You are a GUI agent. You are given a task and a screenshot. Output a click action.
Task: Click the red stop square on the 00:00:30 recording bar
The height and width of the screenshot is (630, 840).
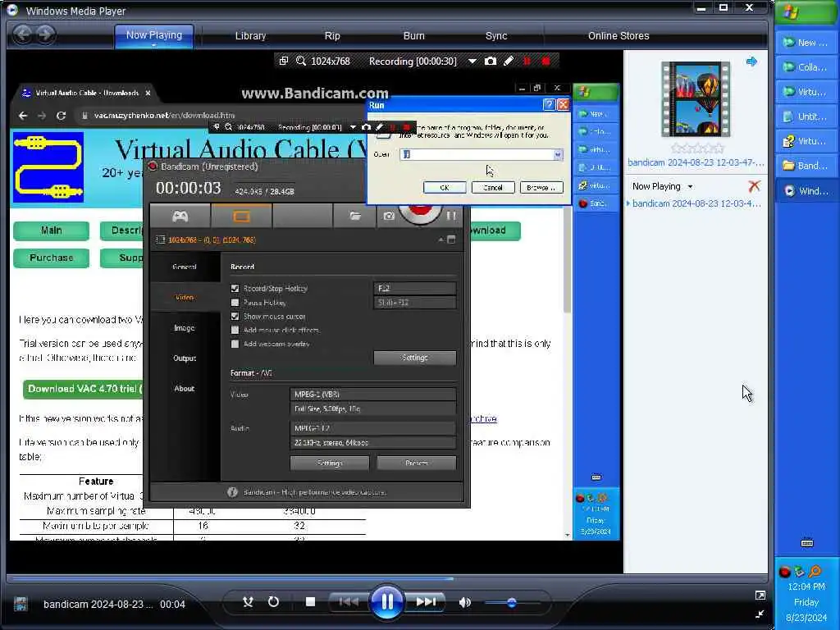click(546, 61)
